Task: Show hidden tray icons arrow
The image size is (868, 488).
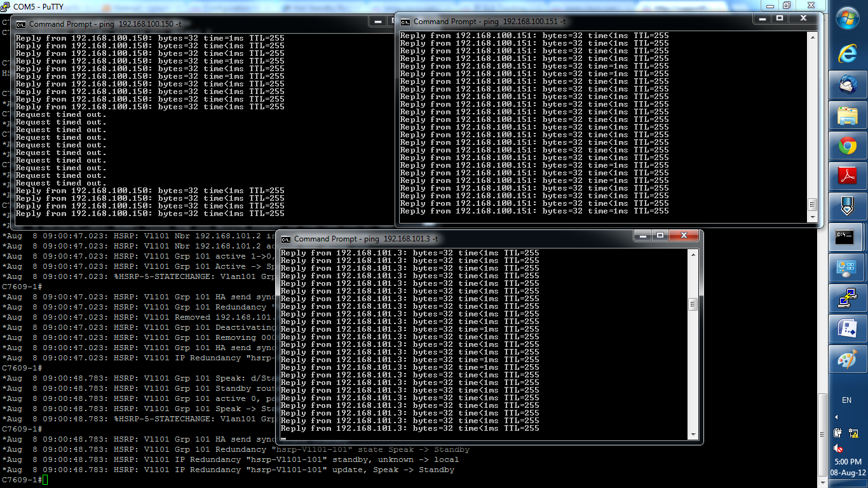Action: pos(836,417)
